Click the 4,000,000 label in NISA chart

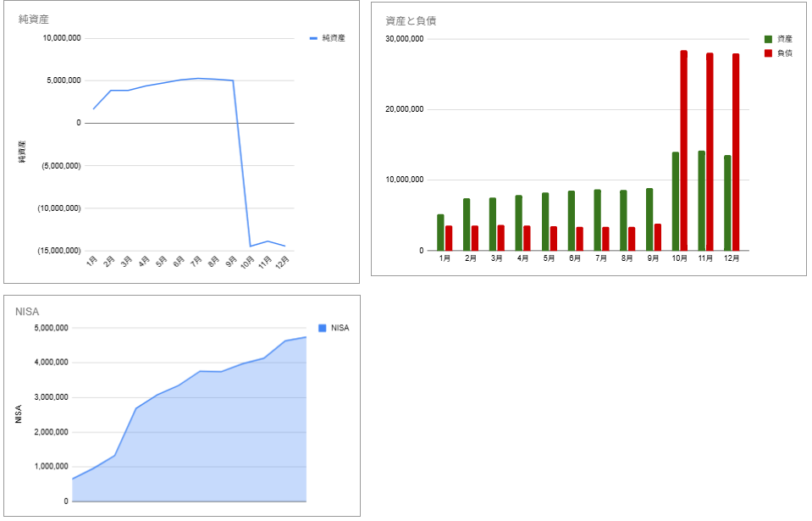coord(51,363)
